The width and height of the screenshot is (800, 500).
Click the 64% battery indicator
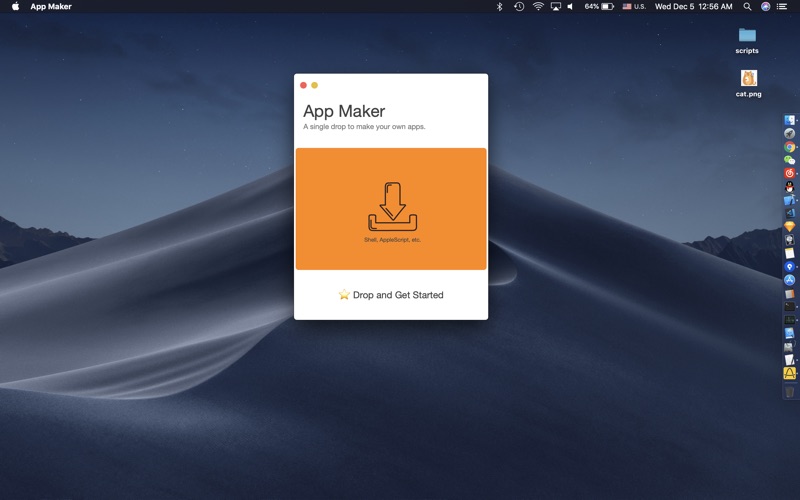pos(599,7)
